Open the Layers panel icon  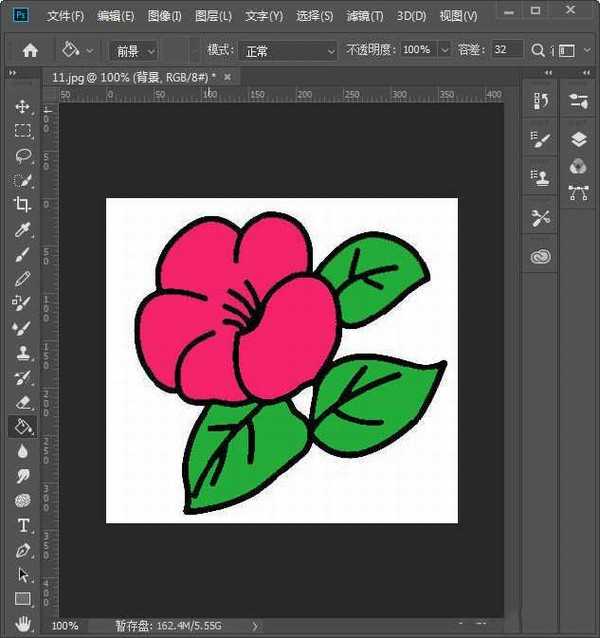click(x=578, y=140)
